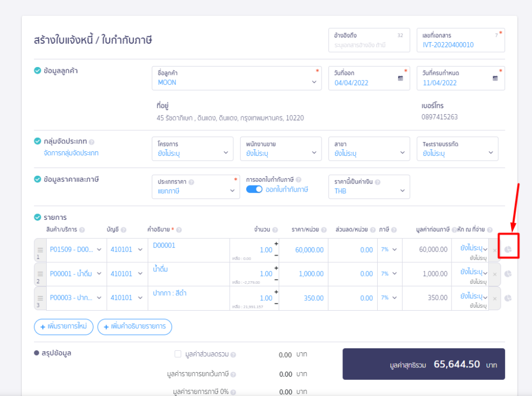Click the drag handle icon of row 2
The image size is (532, 396).
point(40,273)
